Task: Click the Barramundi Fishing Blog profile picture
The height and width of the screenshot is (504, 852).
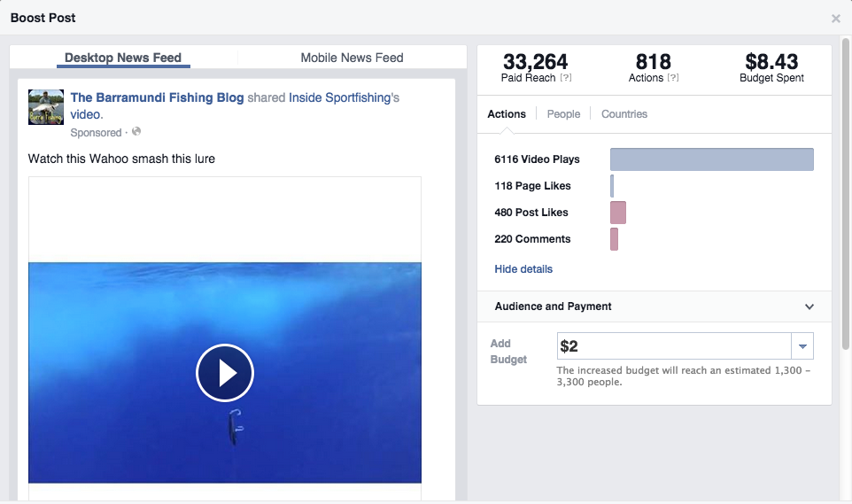Action: point(46,106)
